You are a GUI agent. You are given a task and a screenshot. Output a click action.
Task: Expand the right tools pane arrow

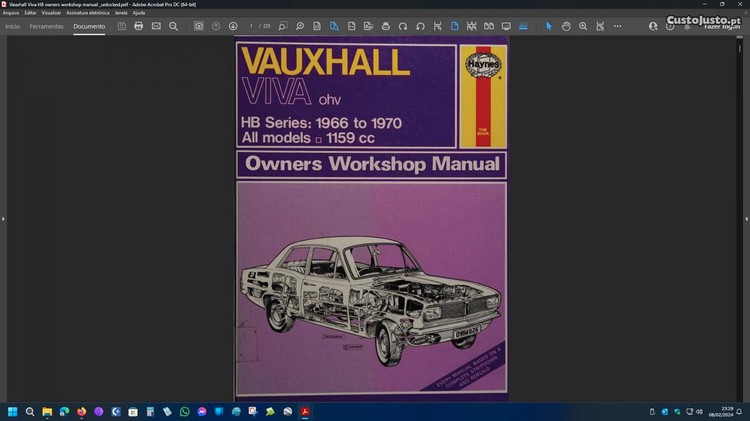tap(746, 218)
